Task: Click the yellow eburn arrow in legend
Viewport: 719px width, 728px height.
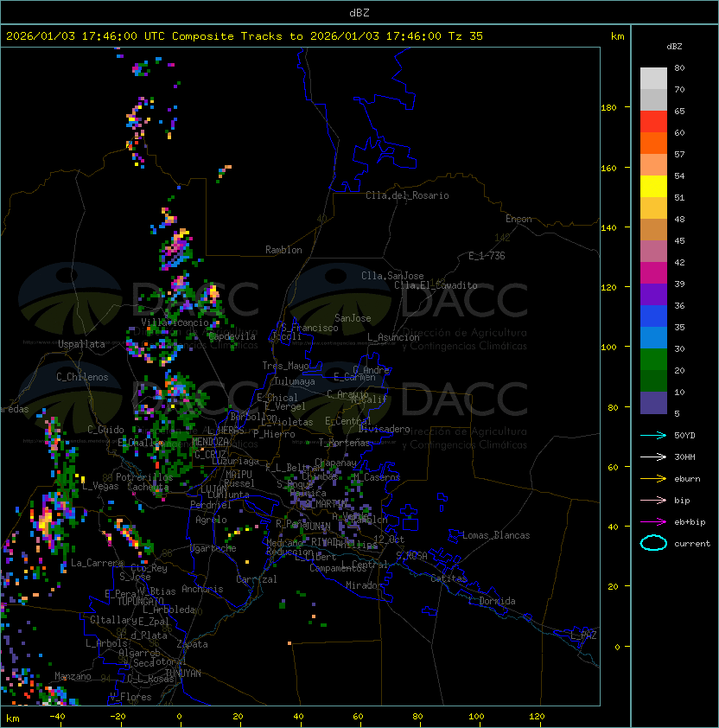Action: tap(653, 479)
